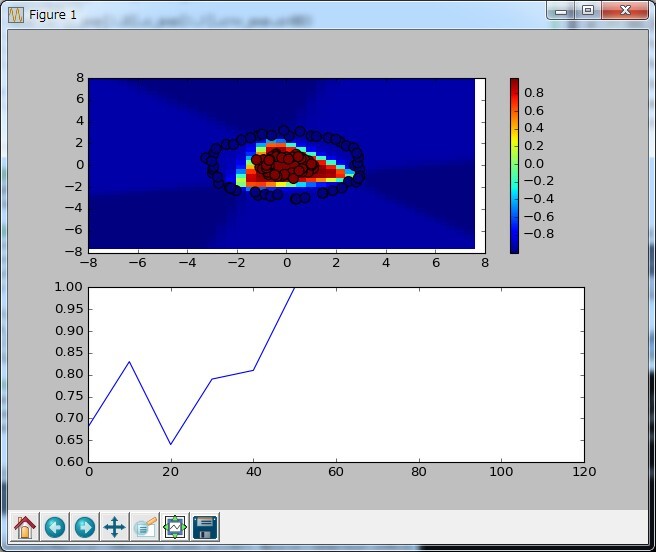The height and width of the screenshot is (552, 656).
Task: Maximize the Figure 1 window
Action: click(588, 11)
